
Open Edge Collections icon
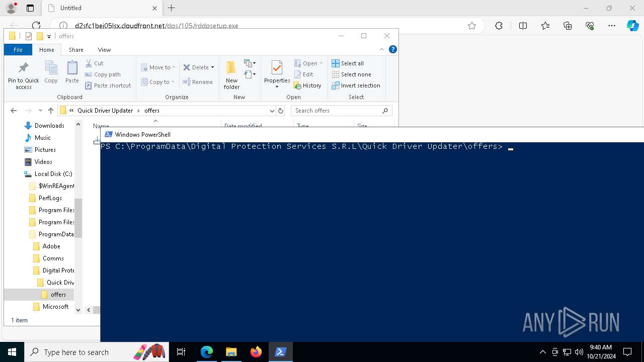point(568,26)
